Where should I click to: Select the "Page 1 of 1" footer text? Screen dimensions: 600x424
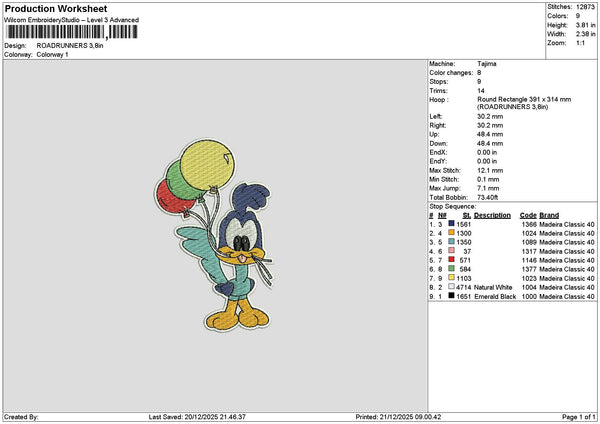click(579, 417)
